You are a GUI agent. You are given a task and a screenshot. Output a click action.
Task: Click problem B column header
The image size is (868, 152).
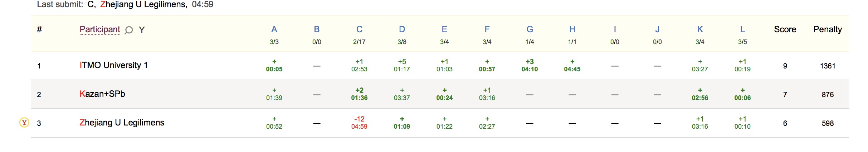coord(317,29)
